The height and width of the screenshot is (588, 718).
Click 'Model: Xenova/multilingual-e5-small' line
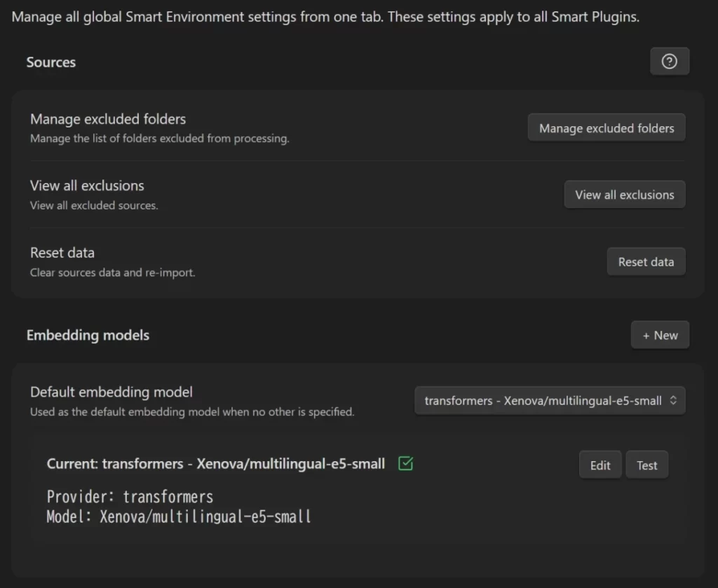point(179,517)
